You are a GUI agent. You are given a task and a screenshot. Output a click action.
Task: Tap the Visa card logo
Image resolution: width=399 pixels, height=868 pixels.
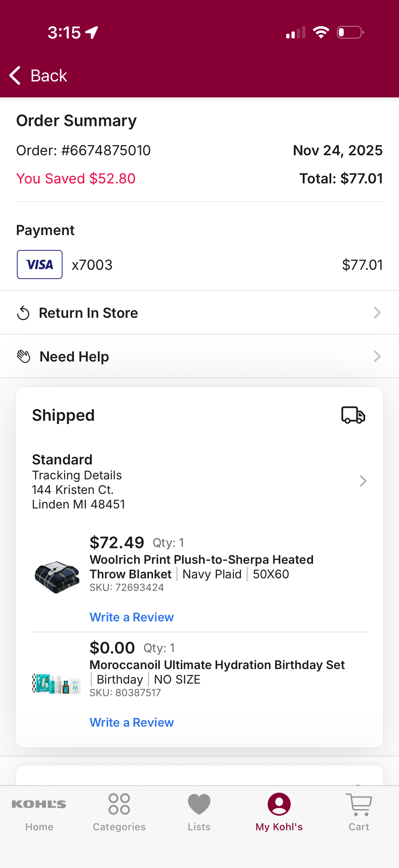(40, 265)
